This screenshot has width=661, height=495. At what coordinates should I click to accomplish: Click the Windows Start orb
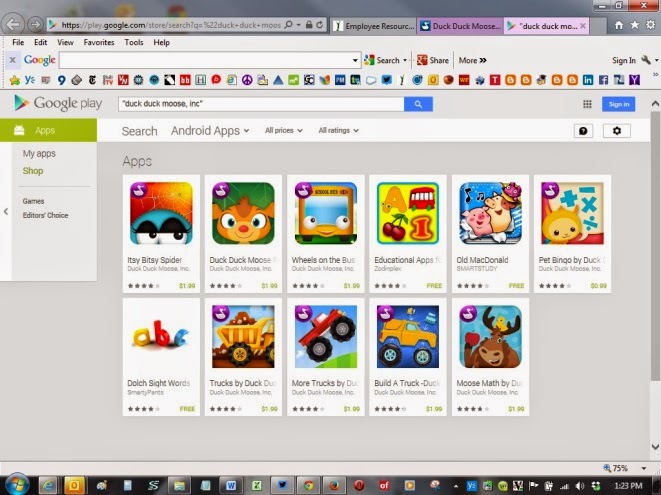pyautogui.click(x=16, y=485)
